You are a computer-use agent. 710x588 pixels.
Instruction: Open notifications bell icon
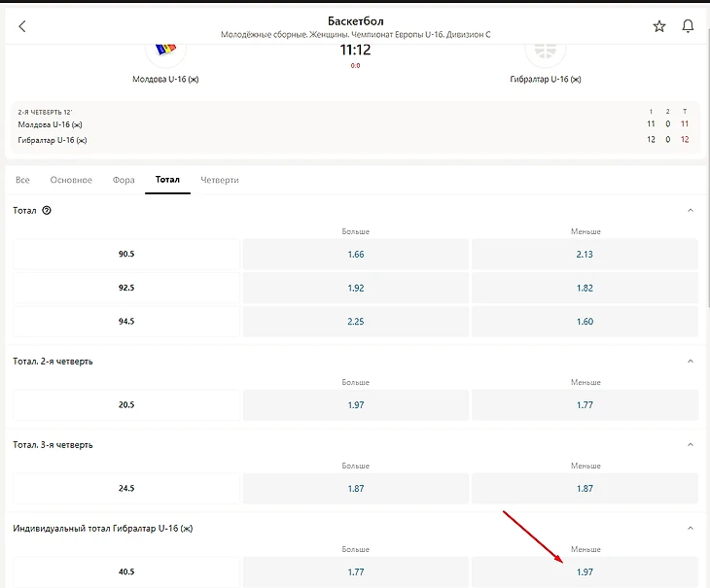tap(689, 26)
